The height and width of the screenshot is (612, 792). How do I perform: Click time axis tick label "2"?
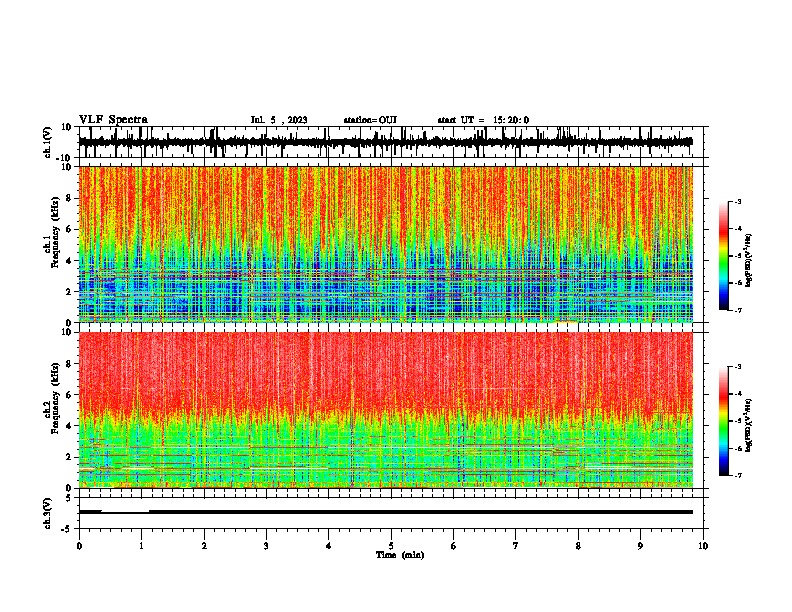coord(204,546)
